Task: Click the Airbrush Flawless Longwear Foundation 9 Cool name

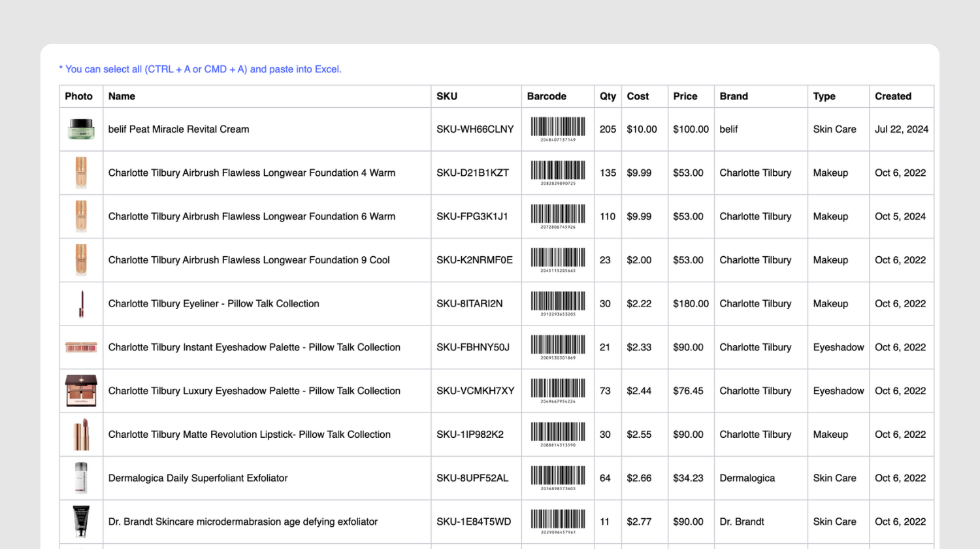Action: pyautogui.click(x=249, y=260)
